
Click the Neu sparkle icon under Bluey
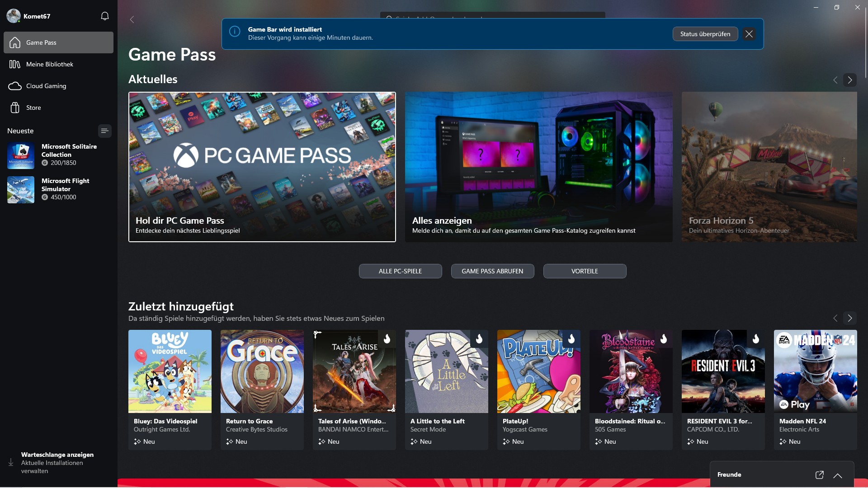[137, 441]
